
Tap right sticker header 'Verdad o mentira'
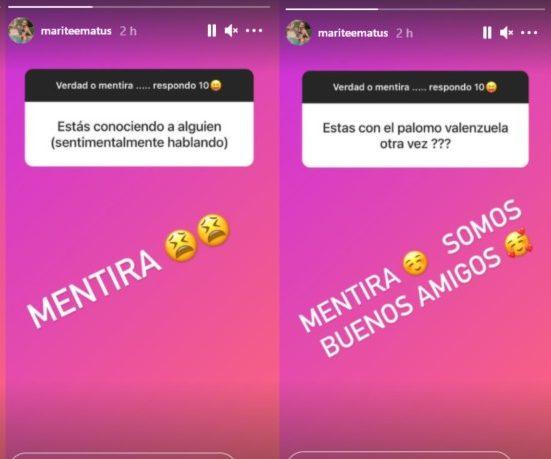tap(415, 87)
